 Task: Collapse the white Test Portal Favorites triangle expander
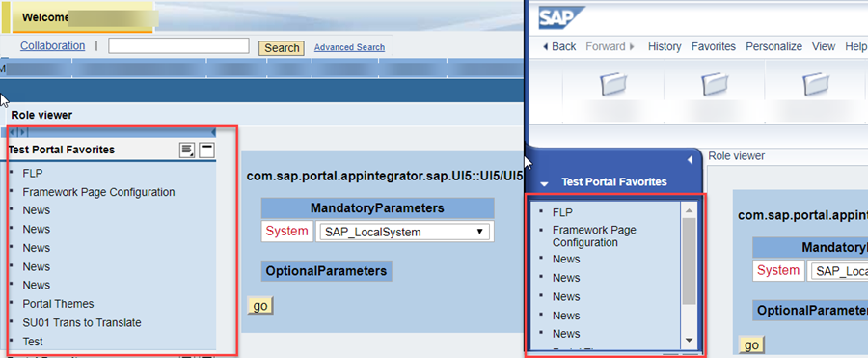tap(545, 183)
